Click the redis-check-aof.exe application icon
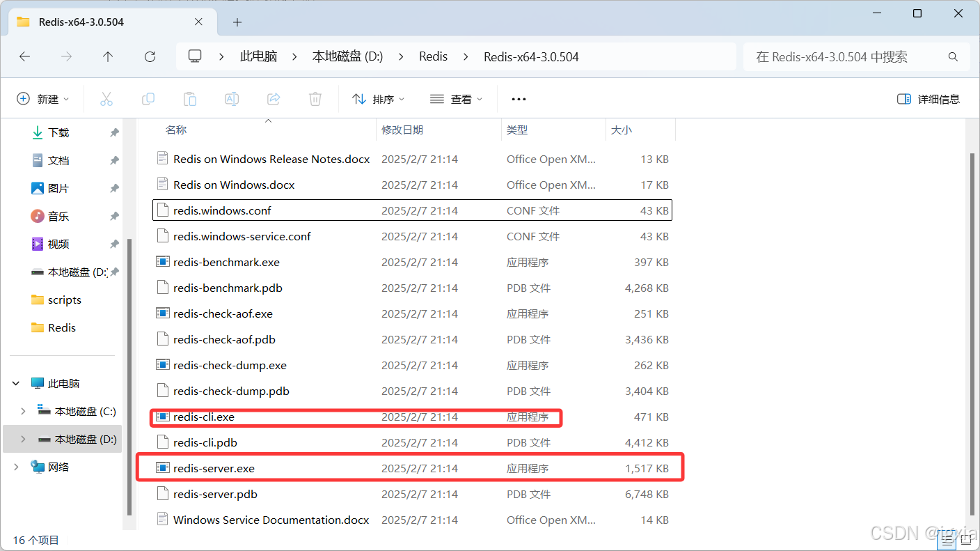The width and height of the screenshot is (980, 551). [163, 313]
